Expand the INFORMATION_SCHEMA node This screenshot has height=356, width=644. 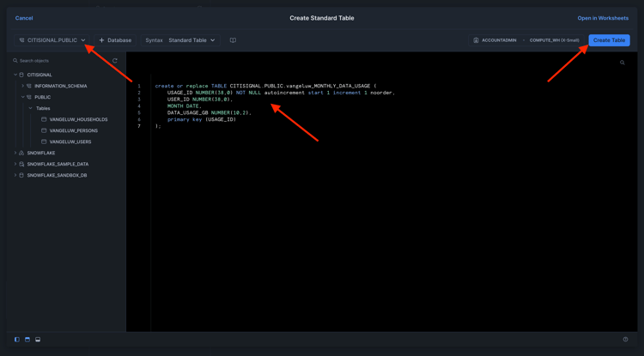[x=23, y=86]
